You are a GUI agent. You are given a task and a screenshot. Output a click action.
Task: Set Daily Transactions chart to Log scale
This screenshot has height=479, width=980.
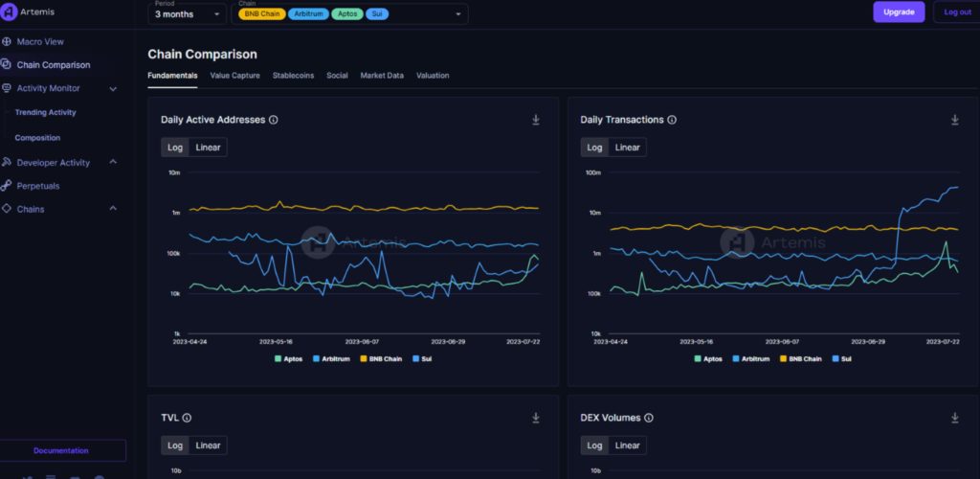click(x=594, y=148)
